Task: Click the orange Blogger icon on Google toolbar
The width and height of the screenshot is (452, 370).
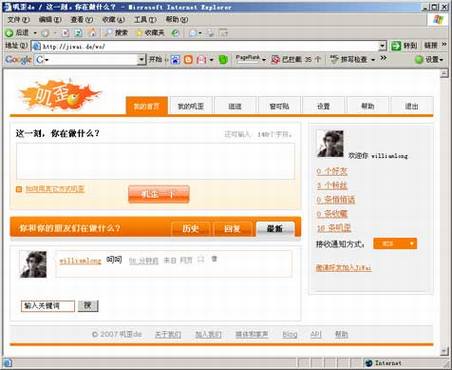Action: tap(188, 60)
